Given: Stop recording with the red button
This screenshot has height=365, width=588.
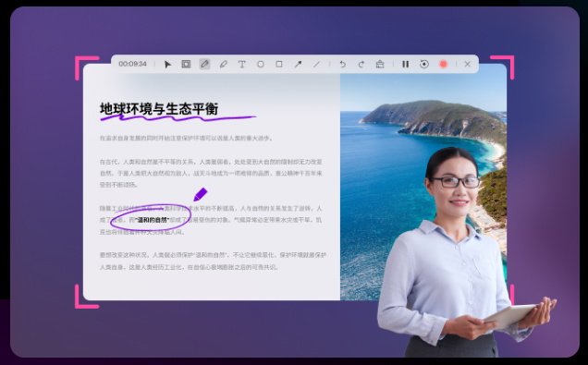Looking at the screenshot, I should 443,64.
